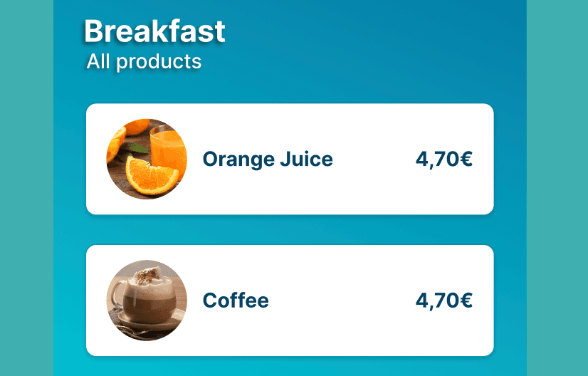Click the All products subtitle
The image size is (588, 376).
144,62
